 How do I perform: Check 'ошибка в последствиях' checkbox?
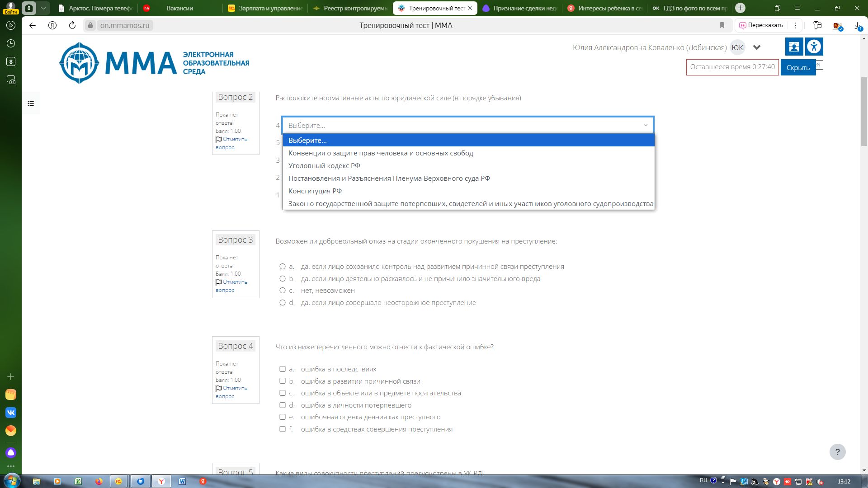(283, 369)
